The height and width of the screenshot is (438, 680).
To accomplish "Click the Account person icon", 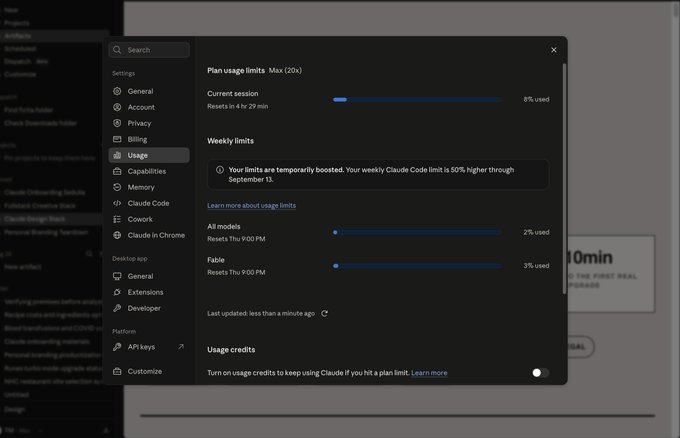I will (x=117, y=107).
